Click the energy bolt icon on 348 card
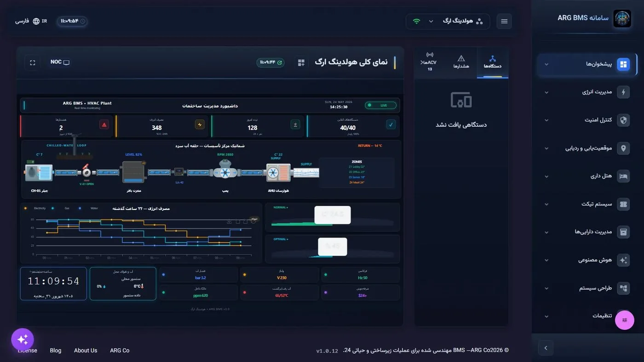This screenshot has height=362, width=644. click(200, 124)
